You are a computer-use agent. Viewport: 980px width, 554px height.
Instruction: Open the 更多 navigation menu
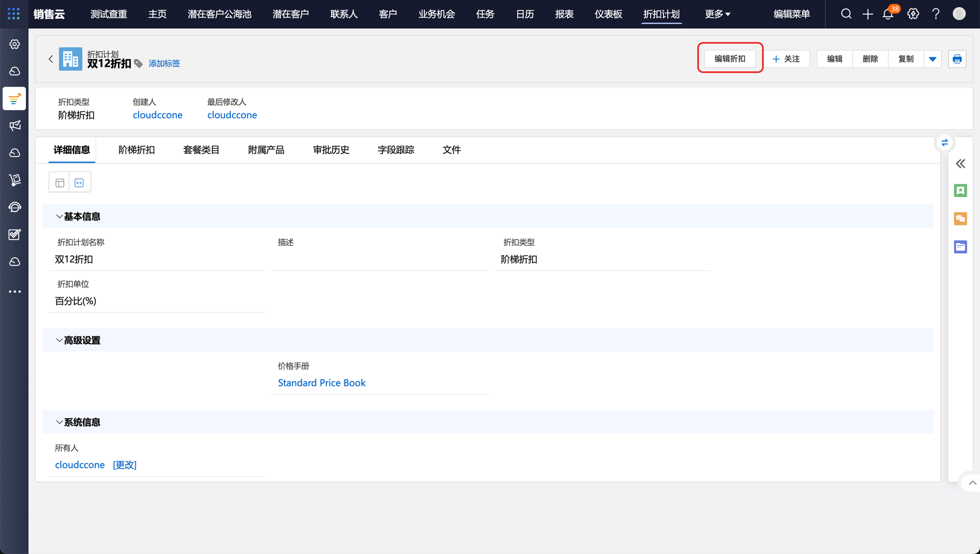coord(717,14)
